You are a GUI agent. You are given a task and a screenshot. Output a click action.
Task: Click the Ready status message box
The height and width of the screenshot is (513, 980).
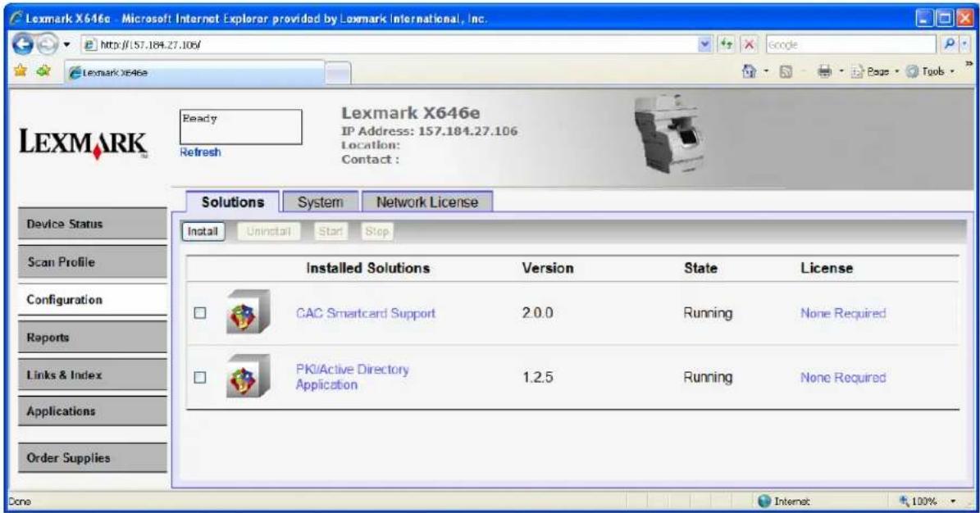[x=240, y=127]
